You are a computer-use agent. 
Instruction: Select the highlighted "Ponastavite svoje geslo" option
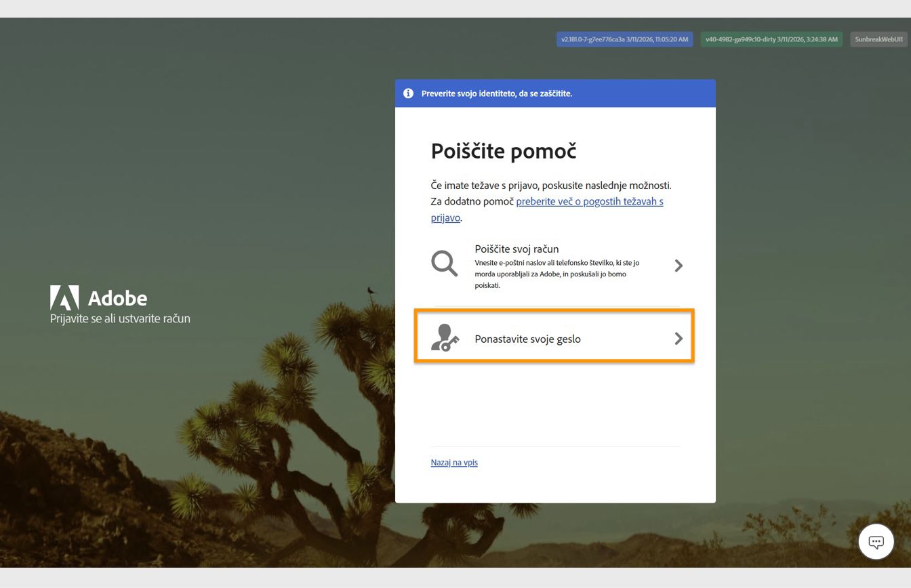(x=554, y=337)
